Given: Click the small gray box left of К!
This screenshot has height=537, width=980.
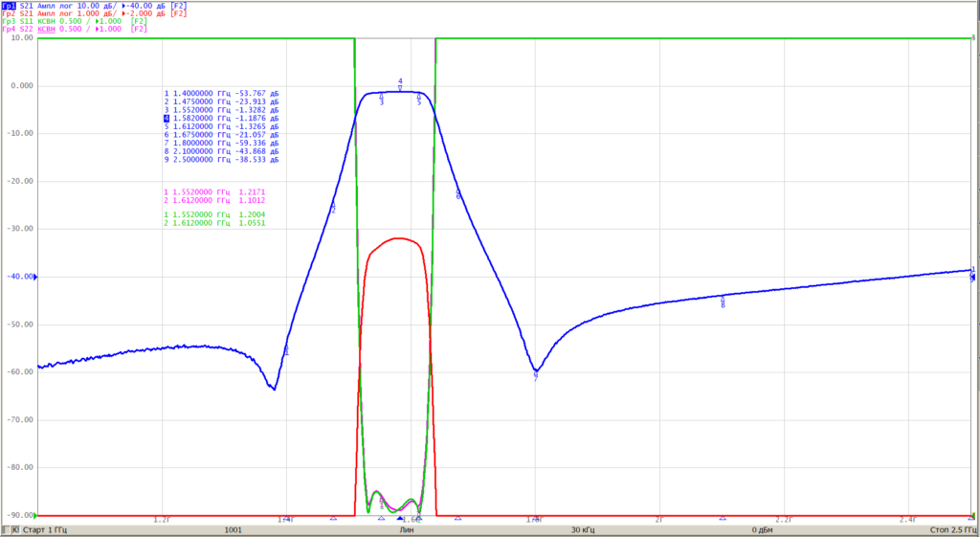Looking at the screenshot, I should point(6,530).
